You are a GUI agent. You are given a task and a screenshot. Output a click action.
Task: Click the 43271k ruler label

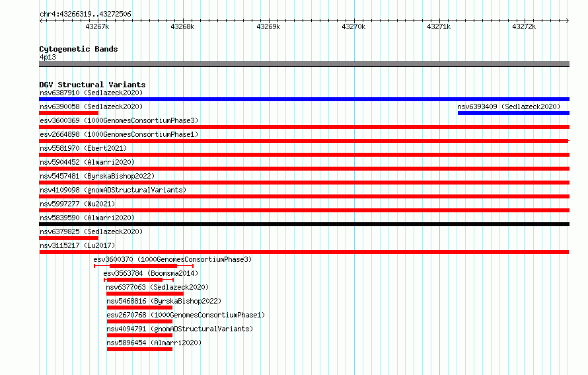(439, 26)
